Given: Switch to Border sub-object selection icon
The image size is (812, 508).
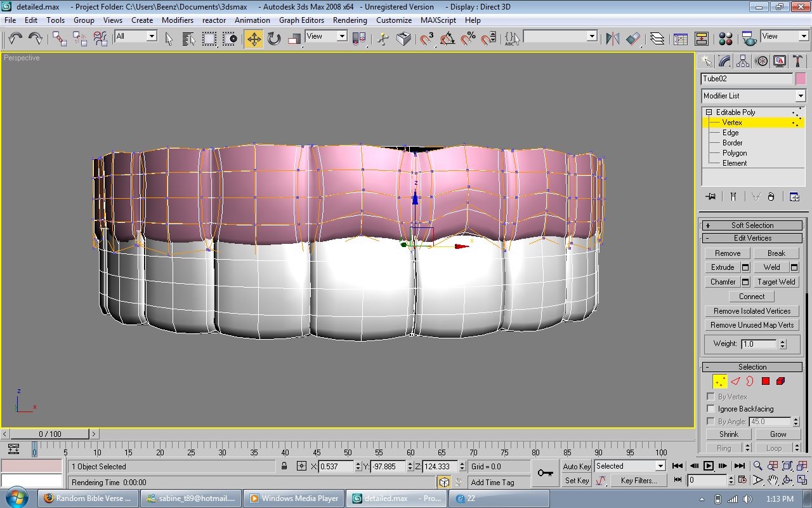Looking at the screenshot, I should tap(750, 381).
